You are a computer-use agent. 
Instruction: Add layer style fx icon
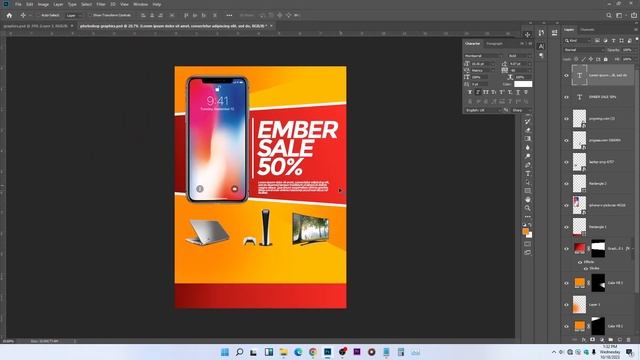coord(584,340)
